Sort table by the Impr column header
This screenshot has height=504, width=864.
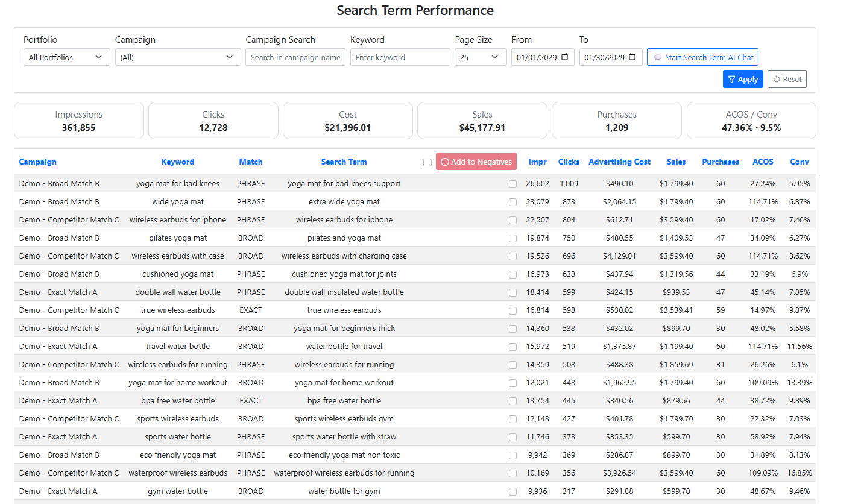[x=537, y=162]
